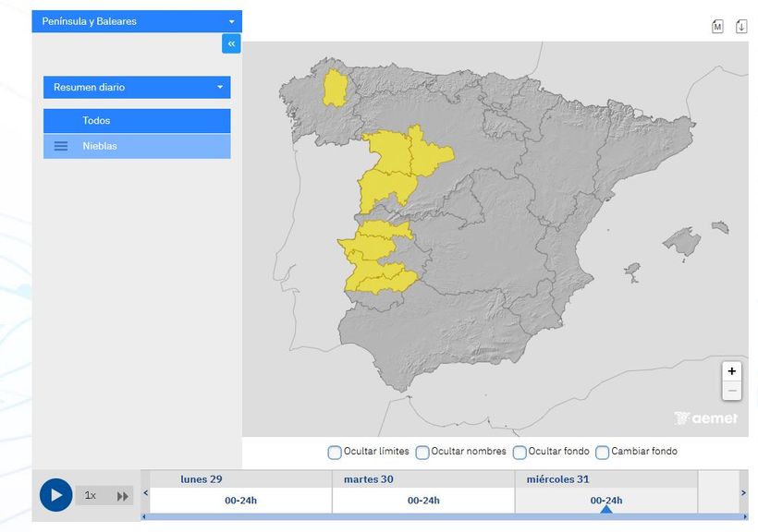This screenshot has width=758, height=532.
Task: Open the Resumen diario dropdown
Action: pos(135,87)
